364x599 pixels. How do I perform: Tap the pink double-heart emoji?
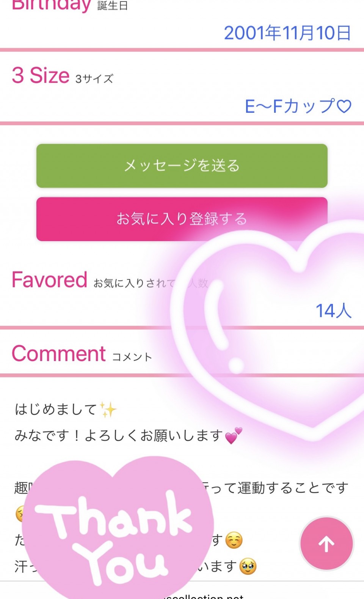click(233, 436)
